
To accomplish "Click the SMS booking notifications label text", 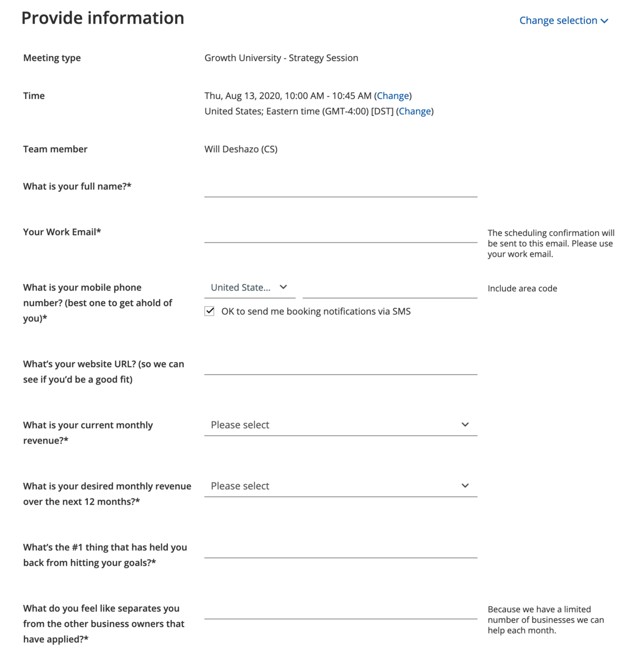I will [x=316, y=311].
